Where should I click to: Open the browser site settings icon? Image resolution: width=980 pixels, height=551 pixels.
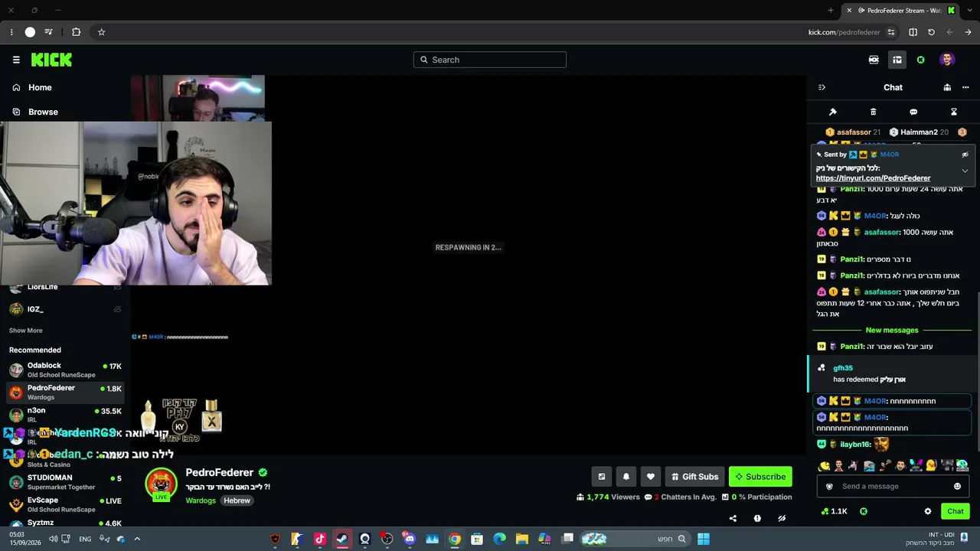[x=891, y=32]
